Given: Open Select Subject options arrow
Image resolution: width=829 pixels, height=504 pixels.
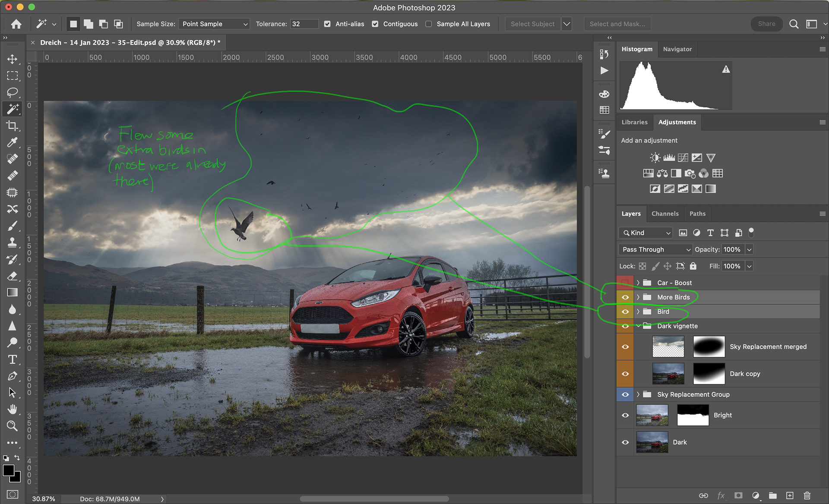Looking at the screenshot, I should 567,24.
